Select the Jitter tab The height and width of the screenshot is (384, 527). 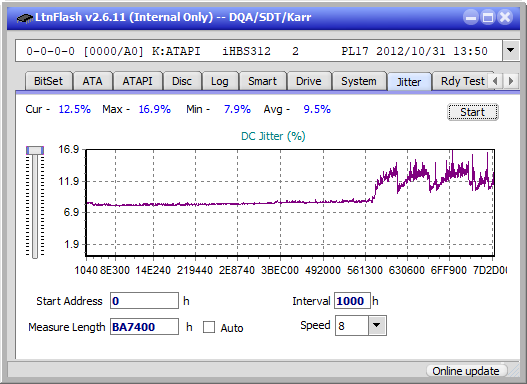coord(409,82)
